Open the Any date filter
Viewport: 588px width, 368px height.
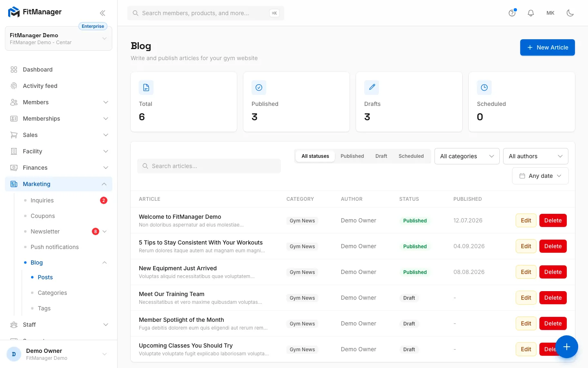pyautogui.click(x=540, y=176)
